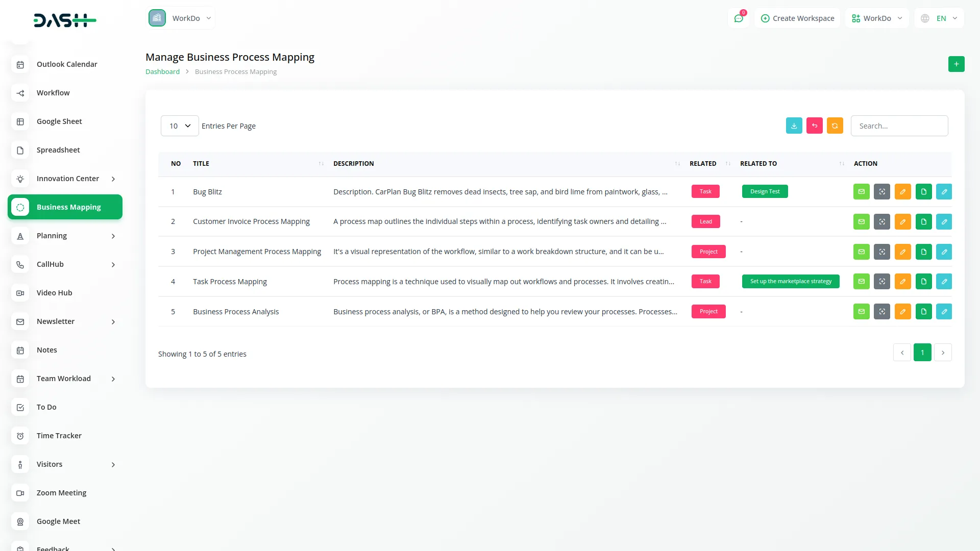Click the green plus button at top right

[956, 64]
